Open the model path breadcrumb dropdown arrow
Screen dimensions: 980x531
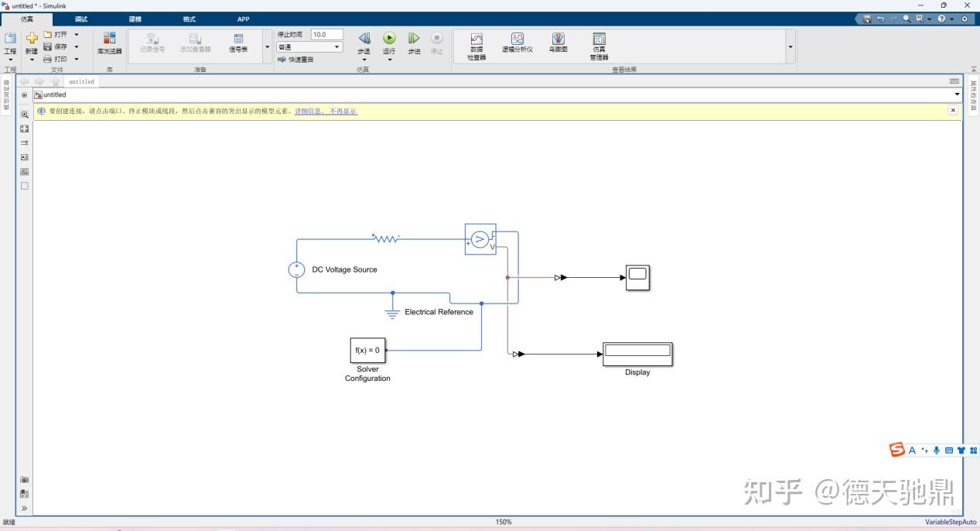[x=958, y=95]
